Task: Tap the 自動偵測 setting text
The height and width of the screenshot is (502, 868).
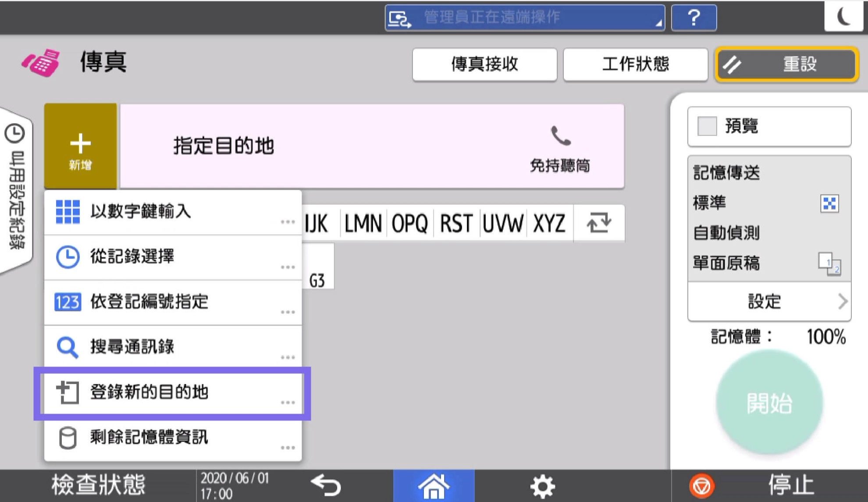Action: [726, 233]
